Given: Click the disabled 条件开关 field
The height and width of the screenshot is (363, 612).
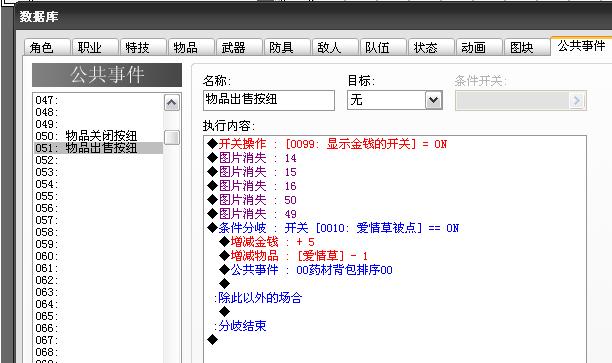Looking at the screenshot, I should click(521, 101).
